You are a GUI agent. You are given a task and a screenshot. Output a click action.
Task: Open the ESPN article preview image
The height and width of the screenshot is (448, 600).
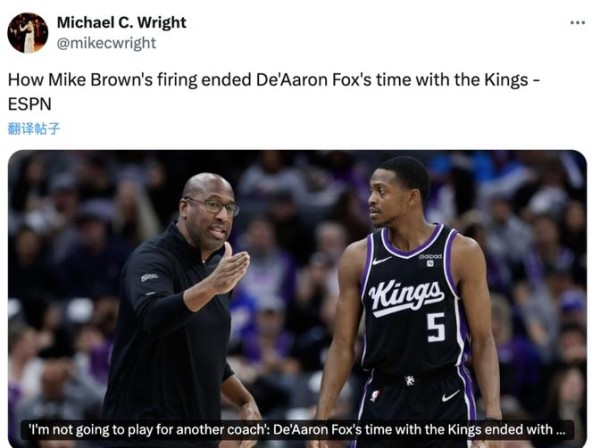click(297, 298)
